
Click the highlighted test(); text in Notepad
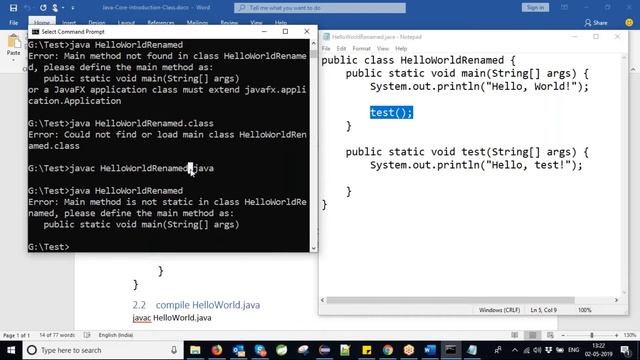[x=391, y=113]
